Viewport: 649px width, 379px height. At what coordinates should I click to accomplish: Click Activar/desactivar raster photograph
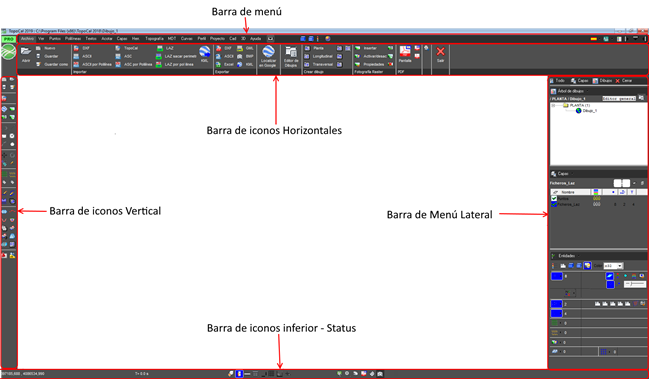click(371, 56)
